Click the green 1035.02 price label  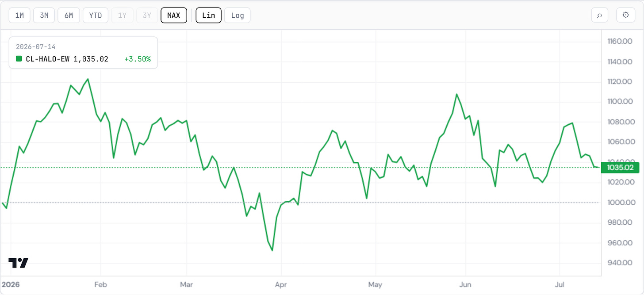pos(621,168)
